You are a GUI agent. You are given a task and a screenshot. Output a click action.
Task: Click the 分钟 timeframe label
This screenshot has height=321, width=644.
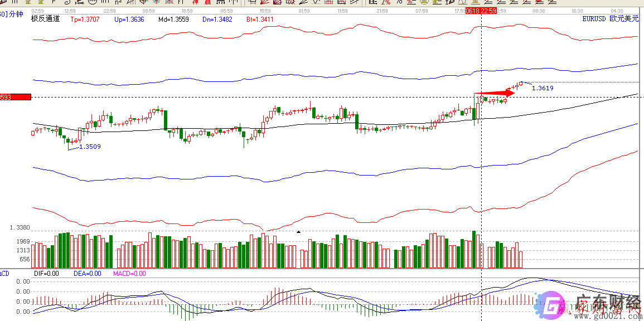point(16,14)
